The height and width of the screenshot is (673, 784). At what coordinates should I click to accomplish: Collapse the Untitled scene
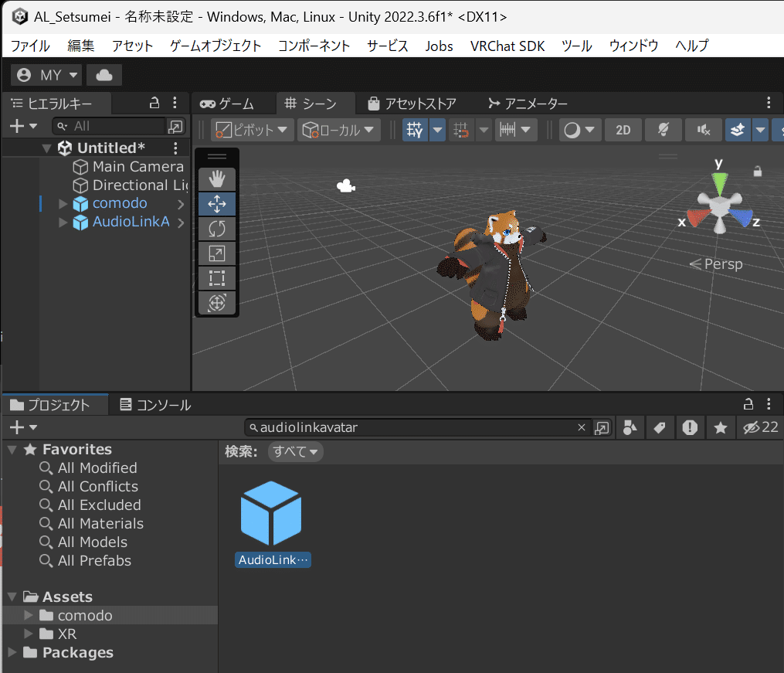pos(46,148)
